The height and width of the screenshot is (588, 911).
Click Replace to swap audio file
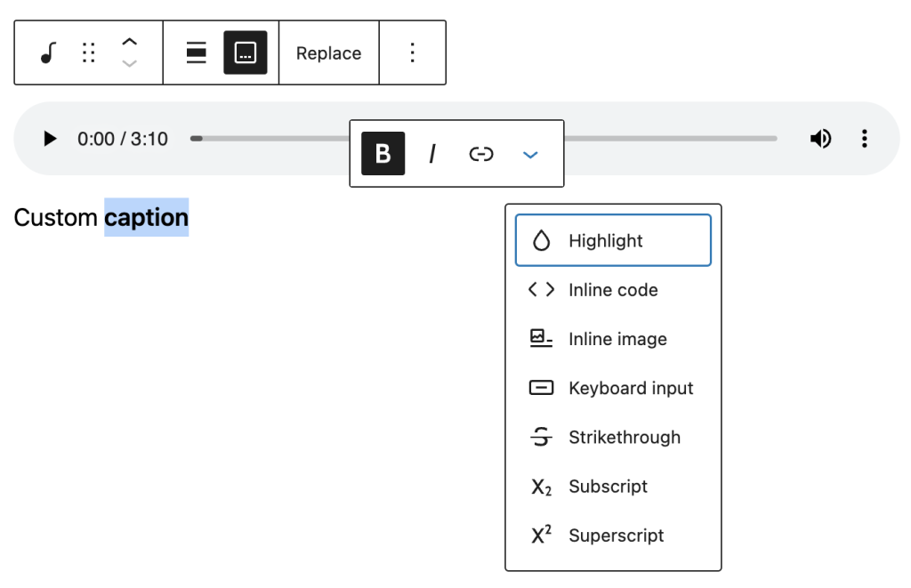click(328, 52)
